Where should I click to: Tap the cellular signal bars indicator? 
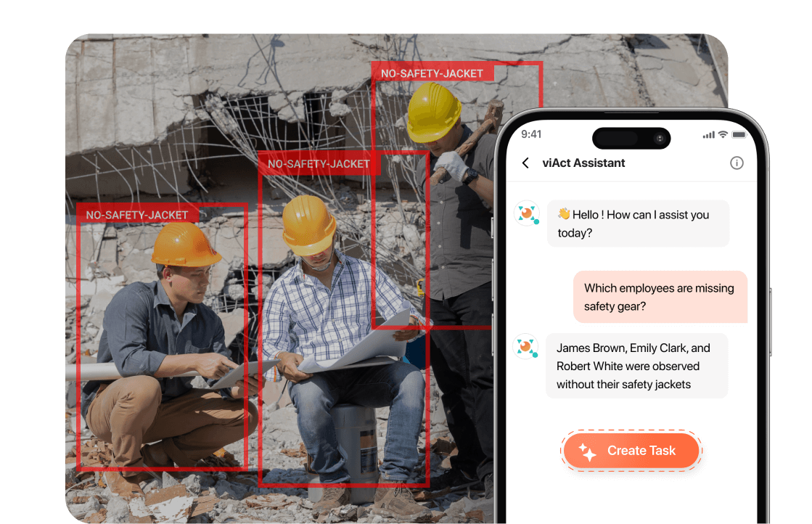coord(709,134)
